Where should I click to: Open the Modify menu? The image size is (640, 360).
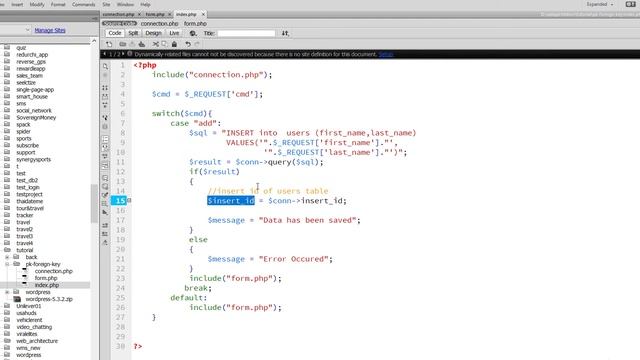click(x=37, y=4)
